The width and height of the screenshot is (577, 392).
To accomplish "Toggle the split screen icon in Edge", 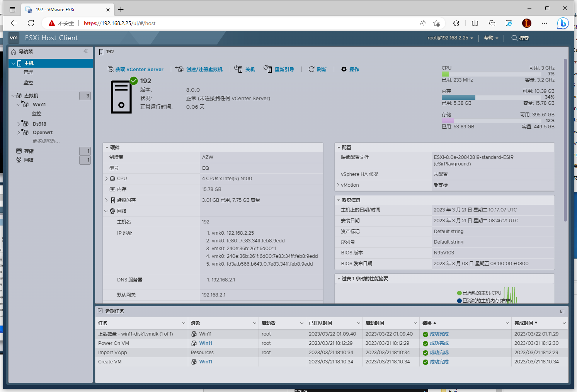I will click(x=475, y=23).
